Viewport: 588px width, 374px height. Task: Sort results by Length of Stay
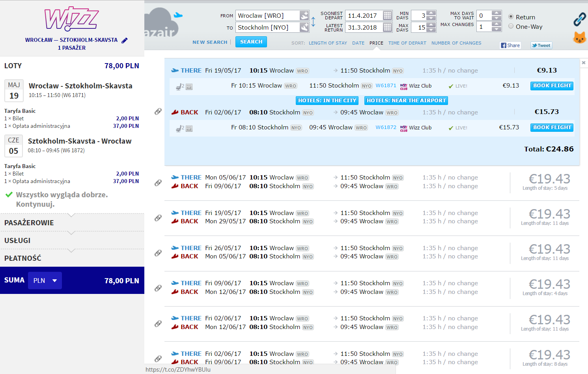click(x=328, y=43)
